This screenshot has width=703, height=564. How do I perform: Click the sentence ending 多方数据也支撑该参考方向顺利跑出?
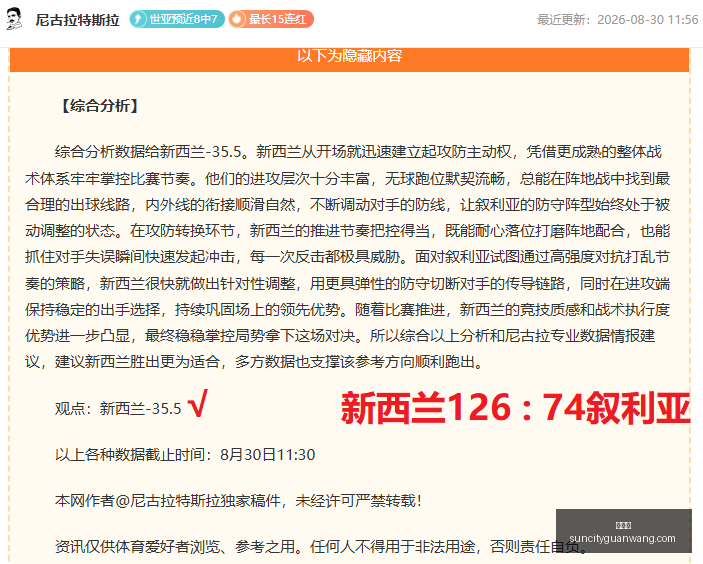(x=359, y=361)
